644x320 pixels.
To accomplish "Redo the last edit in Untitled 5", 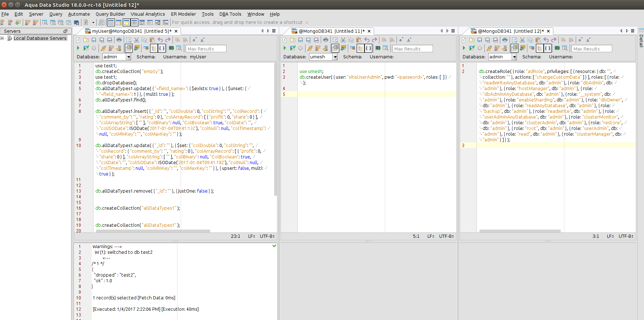I will click(x=168, y=40).
